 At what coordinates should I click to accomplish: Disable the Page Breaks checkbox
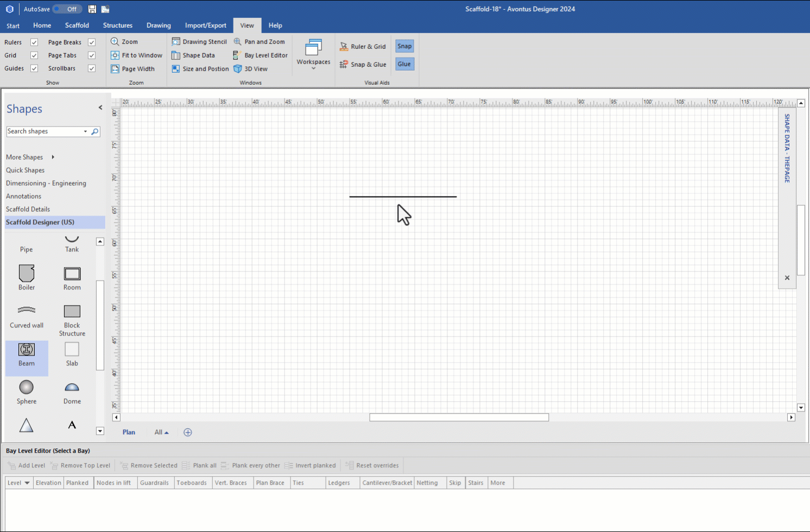[x=92, y=42]
